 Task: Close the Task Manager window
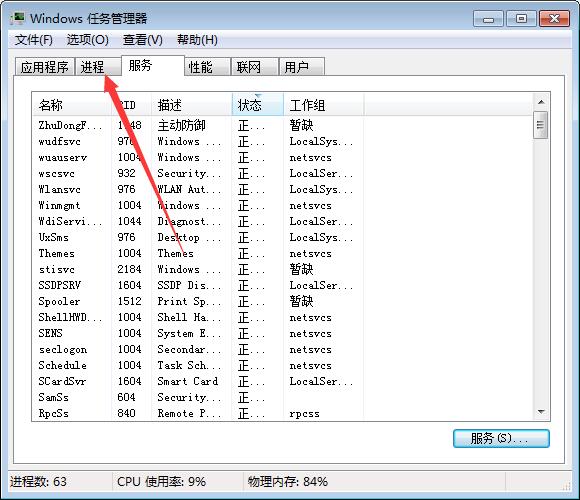tap(554, 18)
